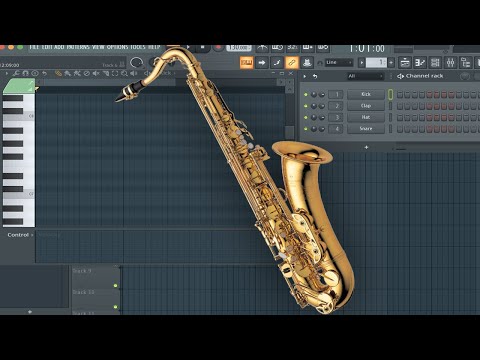Click the arrow left of pattern number
The height and width of the screenshot is (360, 480).
click(362, 62)
